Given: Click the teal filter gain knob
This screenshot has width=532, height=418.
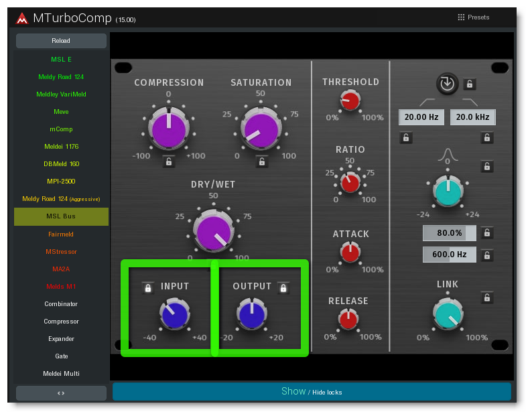Looking at the screenshot, I should [448, 192].
